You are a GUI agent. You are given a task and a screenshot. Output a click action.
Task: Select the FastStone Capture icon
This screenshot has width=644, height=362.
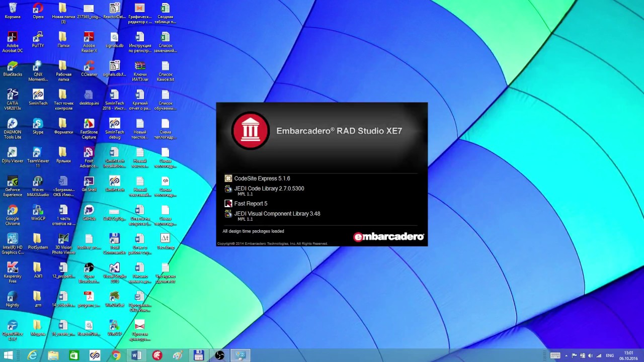click(x=89, y=129)
